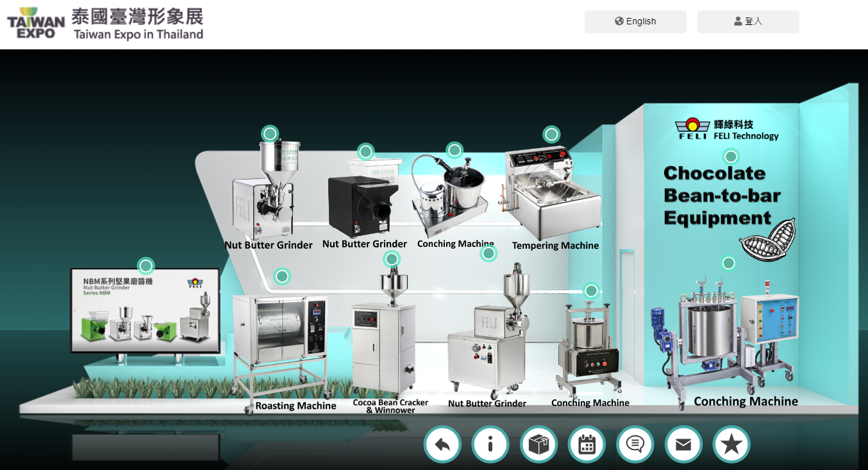Click the envelope mail icon

coord(683,444)
